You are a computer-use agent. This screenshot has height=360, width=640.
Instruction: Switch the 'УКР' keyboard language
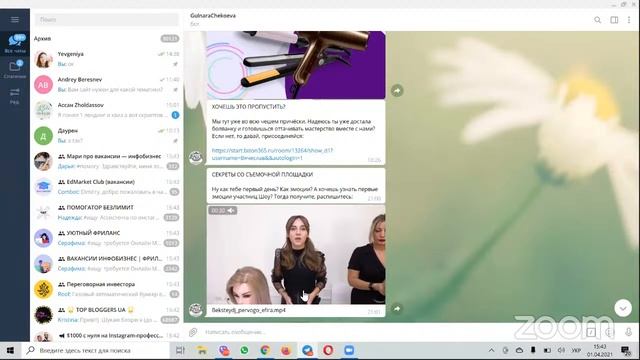[x=576, y=351]
